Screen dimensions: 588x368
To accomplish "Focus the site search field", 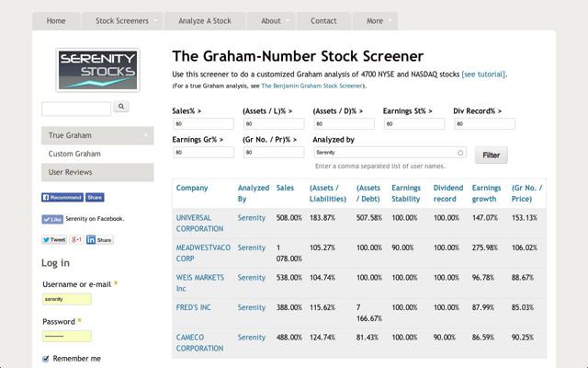I will [76, 109].
